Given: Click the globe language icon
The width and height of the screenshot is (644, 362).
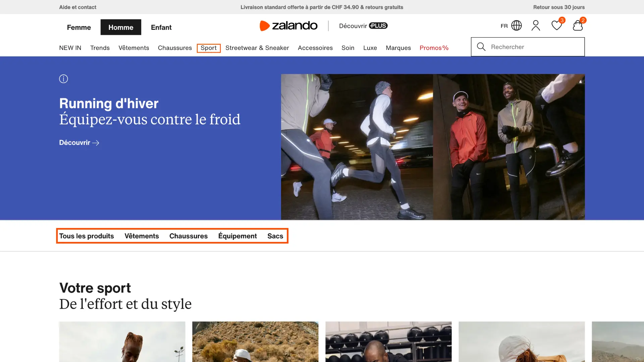Looking at the screenshot, I should [x=517, y=25].
